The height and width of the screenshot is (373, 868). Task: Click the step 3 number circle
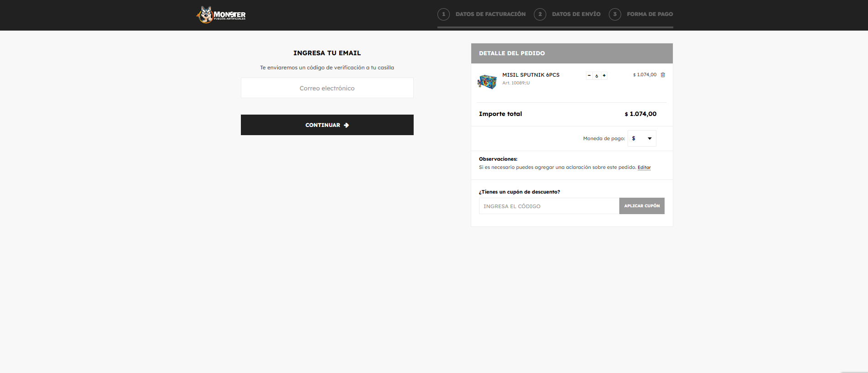point(615,14)
